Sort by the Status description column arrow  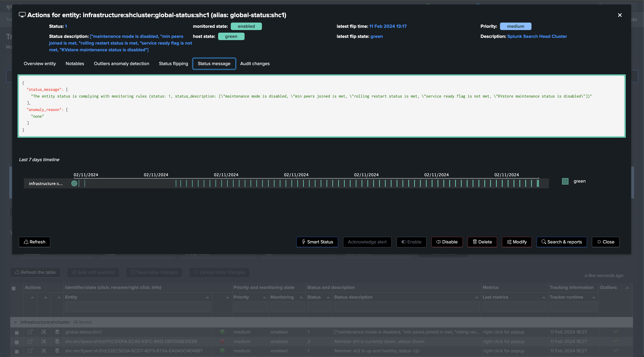point(477,297)
